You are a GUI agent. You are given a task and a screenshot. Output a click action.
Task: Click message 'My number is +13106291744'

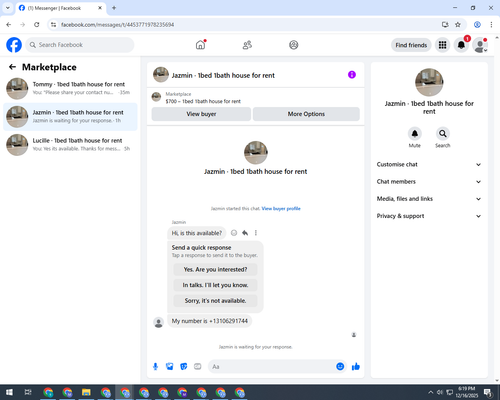coord(210,321)
